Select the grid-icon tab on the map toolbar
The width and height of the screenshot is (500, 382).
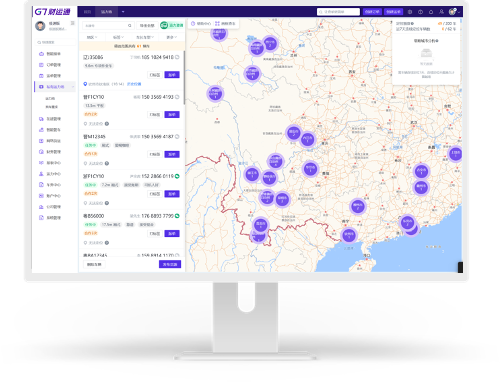(x=225, y=24)
